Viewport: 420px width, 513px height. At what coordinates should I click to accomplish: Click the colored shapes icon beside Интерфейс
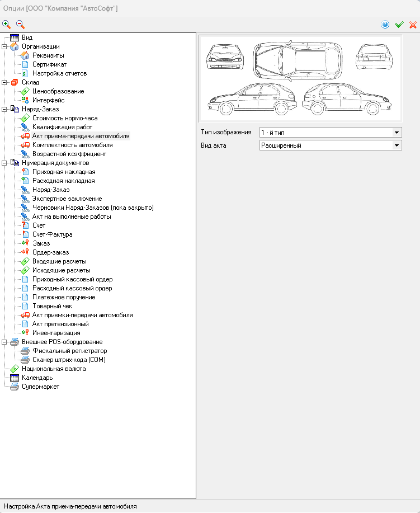click(x=25, y=100)
